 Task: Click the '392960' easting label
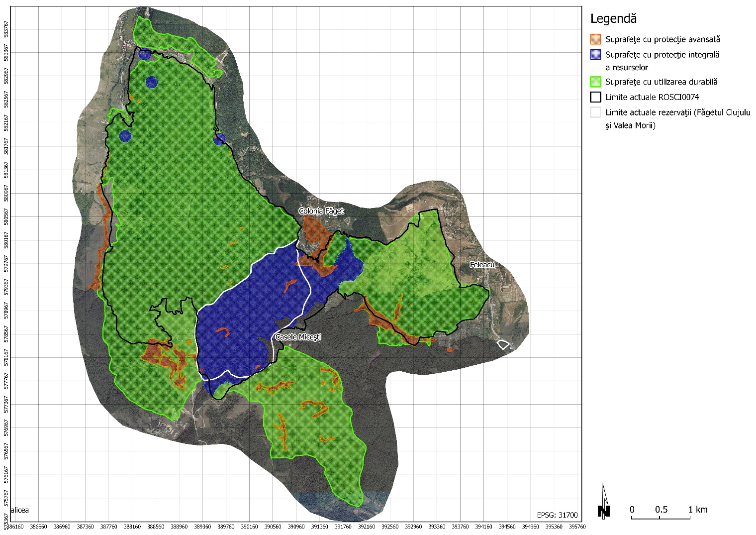click(413, 526)
